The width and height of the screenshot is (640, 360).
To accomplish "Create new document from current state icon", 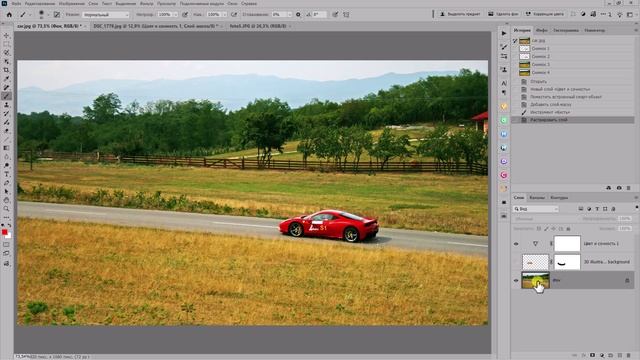I will coord(609,188).
